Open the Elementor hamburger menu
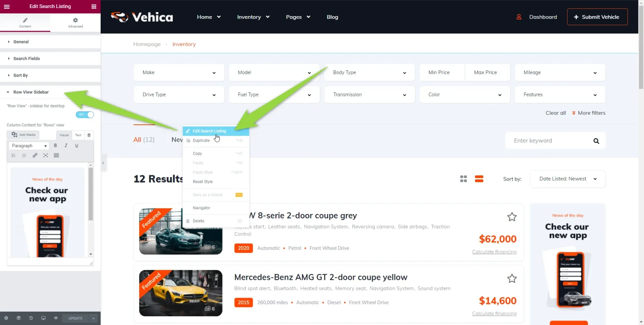 click(x=6, y=6)
